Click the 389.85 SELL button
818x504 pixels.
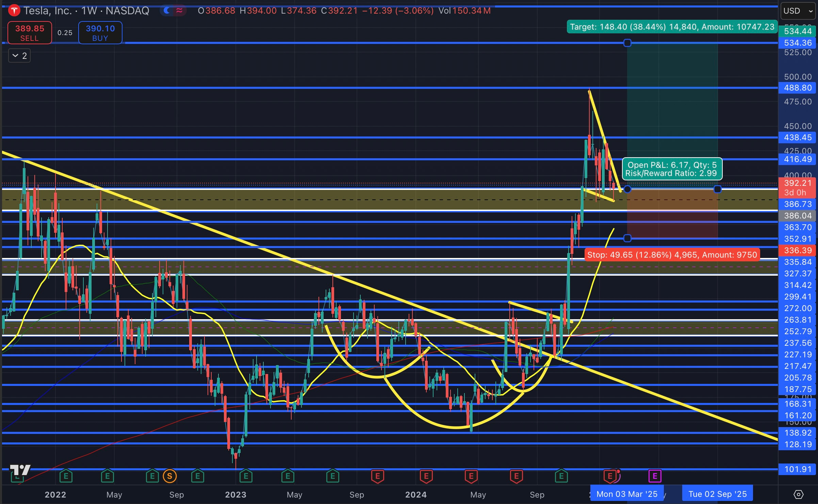pos(30,33)
